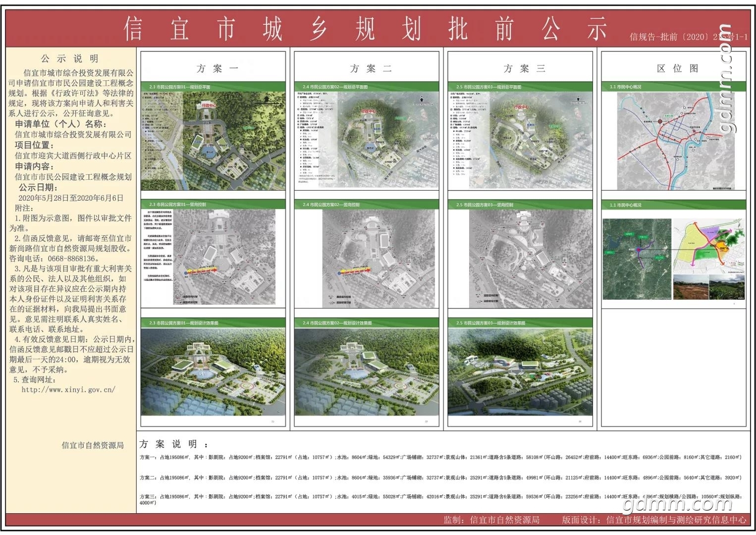Viewport: 756px width, 535px height.
Task: Select the applicant 信宜市城市综合投资发展有限公司 line
Action: 73,134
